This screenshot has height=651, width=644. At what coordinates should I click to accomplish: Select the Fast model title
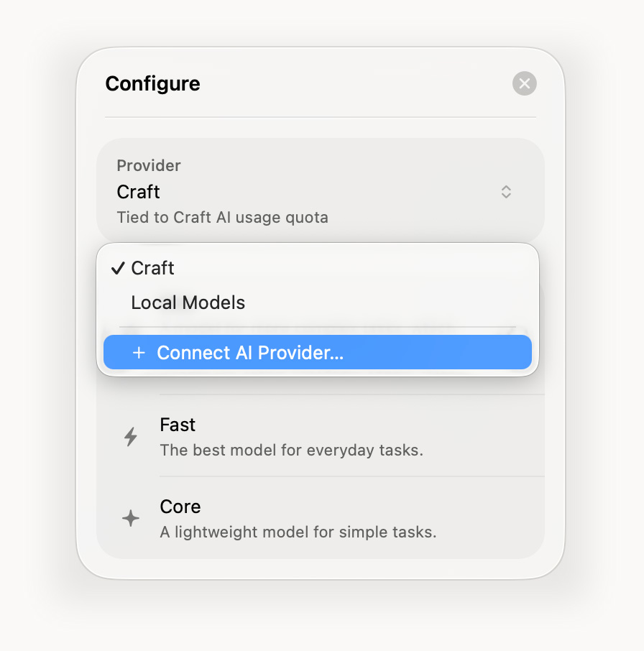(178, 425)
